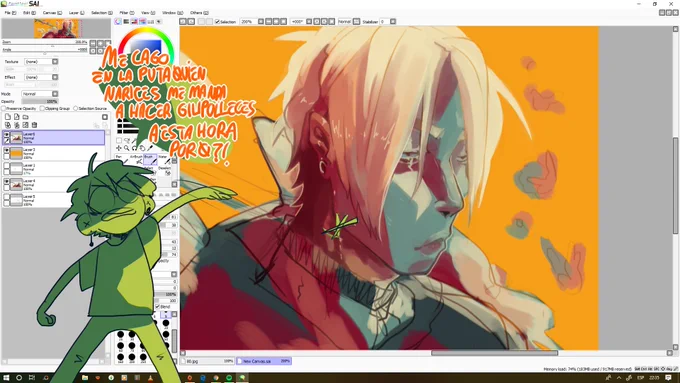The image size is (680, 383).
Task: Hide Layer 4 with its eye toggle
Action: (7, 181)
